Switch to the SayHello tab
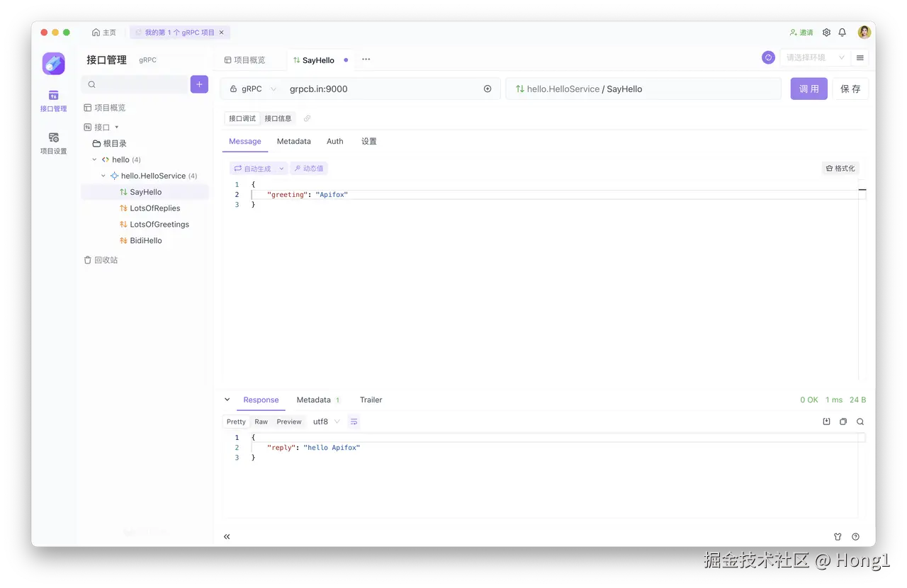The image size is (907, 588). point(320,60)
